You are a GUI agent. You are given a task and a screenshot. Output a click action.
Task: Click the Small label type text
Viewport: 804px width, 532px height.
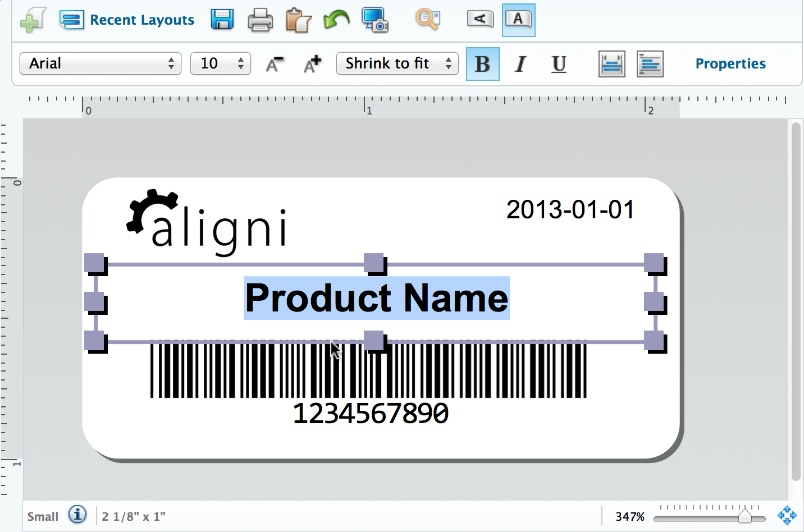(x=43, y=516)
